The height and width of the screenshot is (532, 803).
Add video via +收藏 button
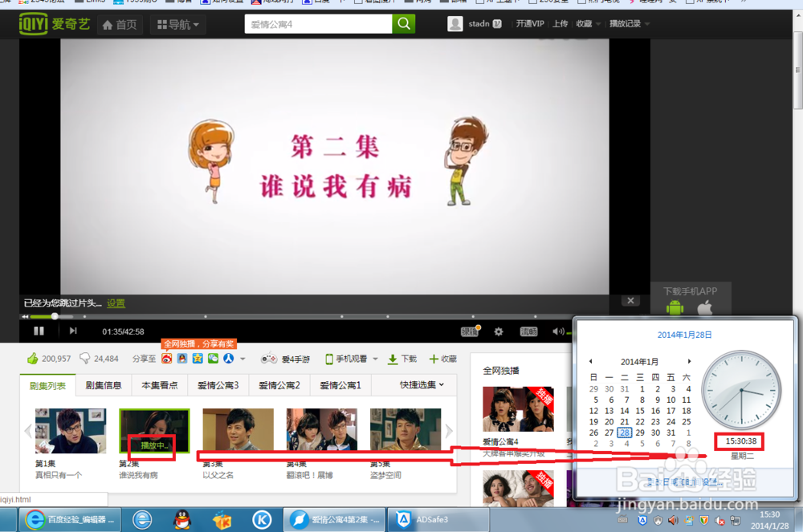443,359
